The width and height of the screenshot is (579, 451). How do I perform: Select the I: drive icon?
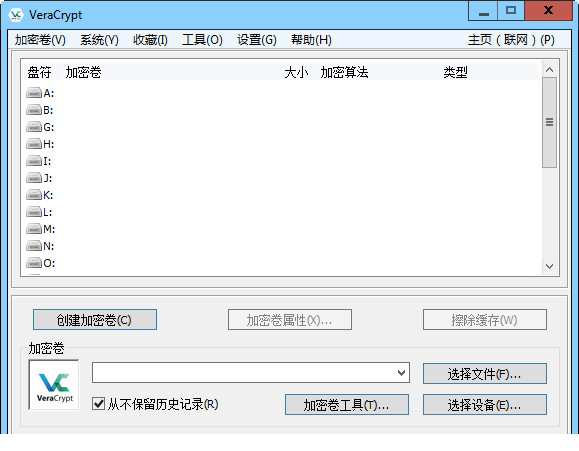coord(34,161)
